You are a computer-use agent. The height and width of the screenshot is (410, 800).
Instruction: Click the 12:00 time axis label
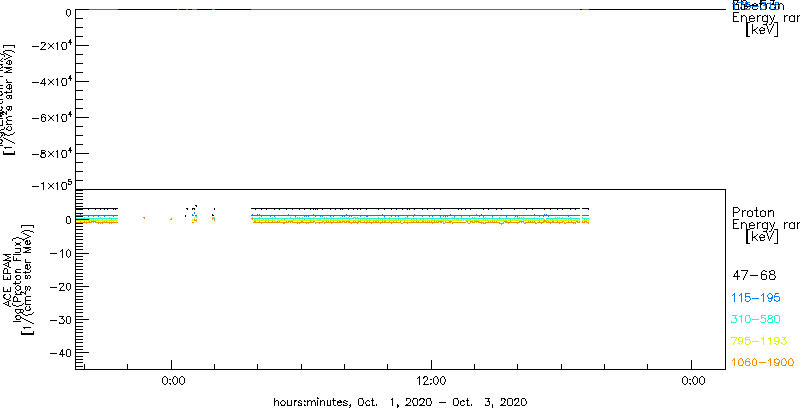click(x=432, y=381)
